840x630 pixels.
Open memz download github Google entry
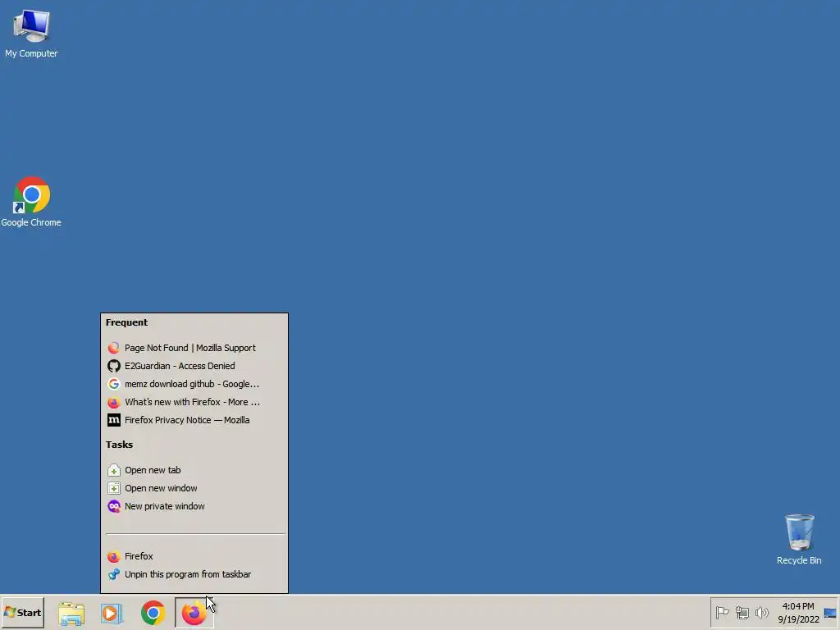194,384
